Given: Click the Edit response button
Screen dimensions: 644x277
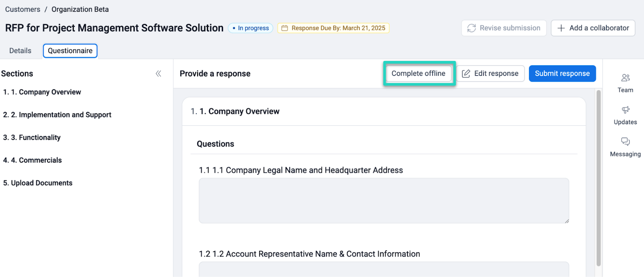Looking at the screenshot, I should [490, 74].
